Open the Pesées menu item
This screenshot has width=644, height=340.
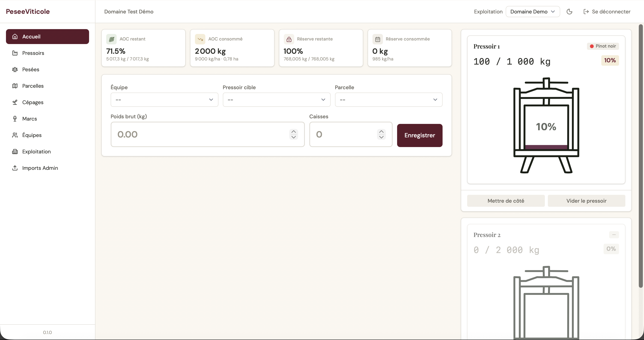coord(48,69)
